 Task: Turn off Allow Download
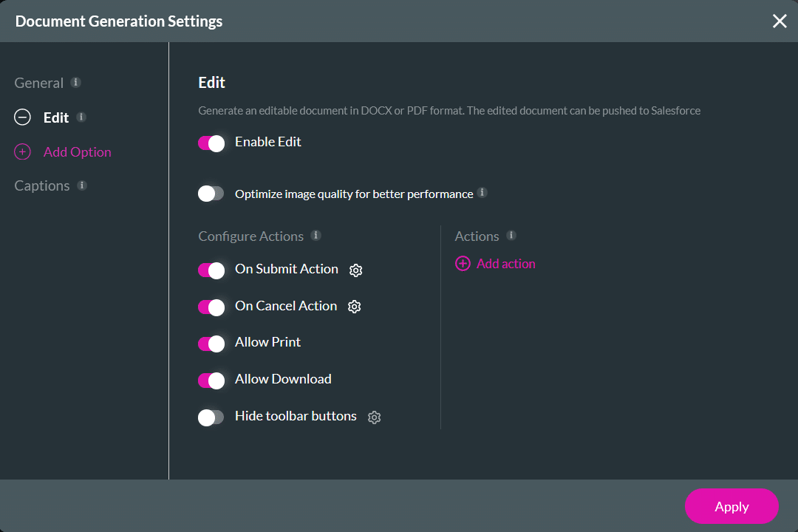(x=211, y=380)
